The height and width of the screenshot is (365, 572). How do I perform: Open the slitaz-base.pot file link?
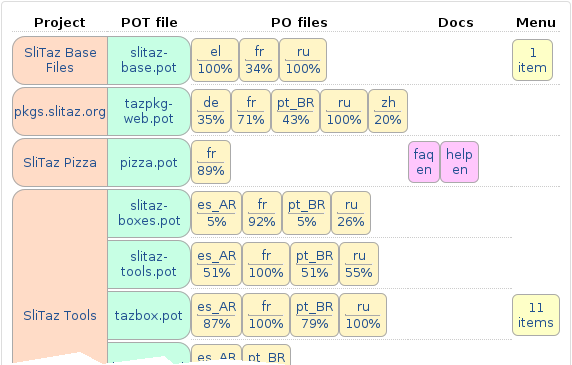(x=149, y=60)
